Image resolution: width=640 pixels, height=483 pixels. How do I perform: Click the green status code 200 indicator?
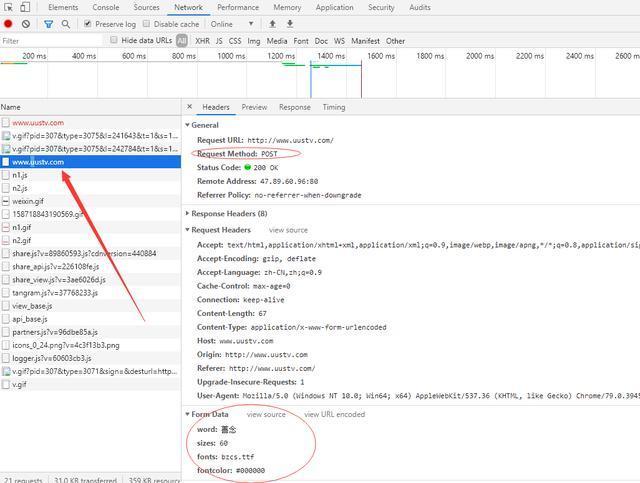coord(247,167)
